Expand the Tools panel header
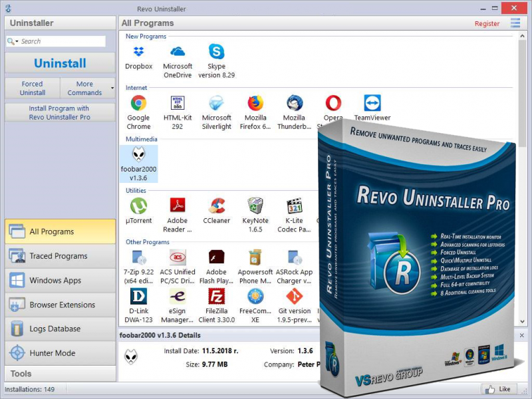532x399 pixels. (x=60, y=374)
